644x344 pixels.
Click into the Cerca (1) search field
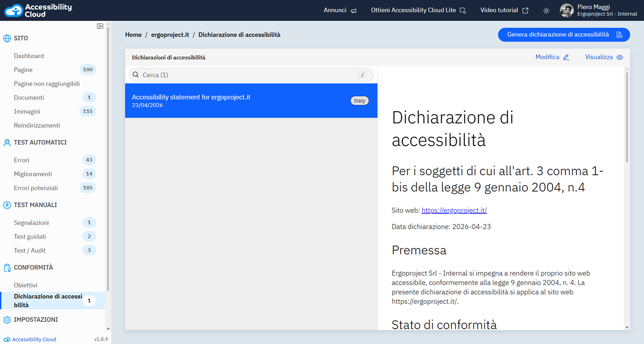point(251,75)
